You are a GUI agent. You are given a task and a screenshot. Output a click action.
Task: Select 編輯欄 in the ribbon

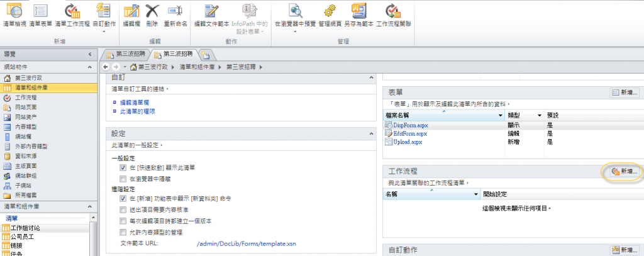[131, 15]
